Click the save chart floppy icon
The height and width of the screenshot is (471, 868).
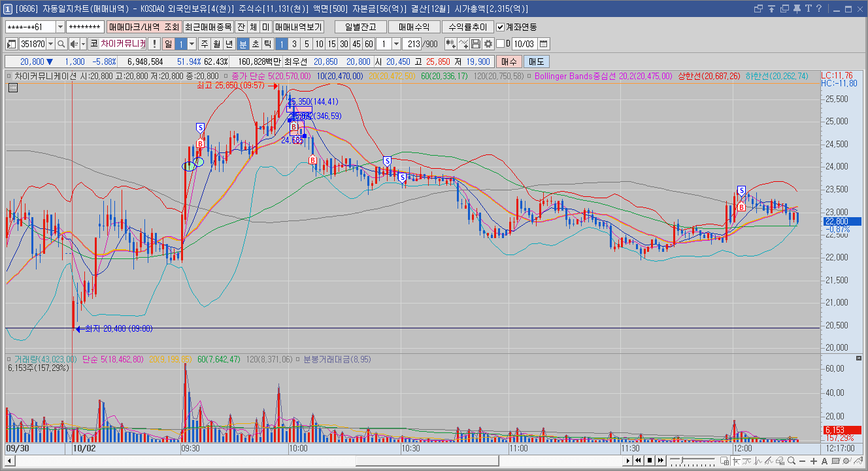click(x=476, y=44)
